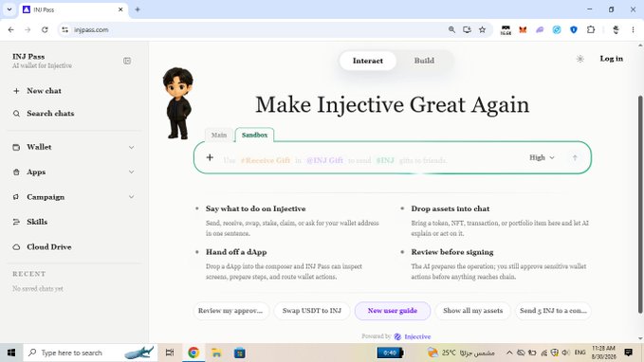
Task: Choose the 'Review my approv...' suggestion
Action: click(x=230, y=311)
